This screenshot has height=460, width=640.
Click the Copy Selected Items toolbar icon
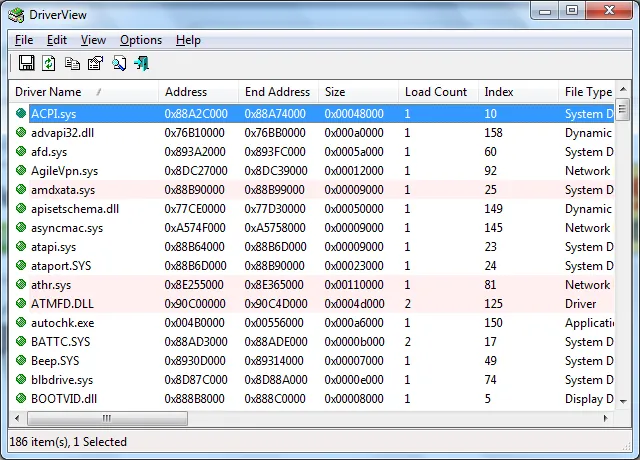[x=72, y=64]
